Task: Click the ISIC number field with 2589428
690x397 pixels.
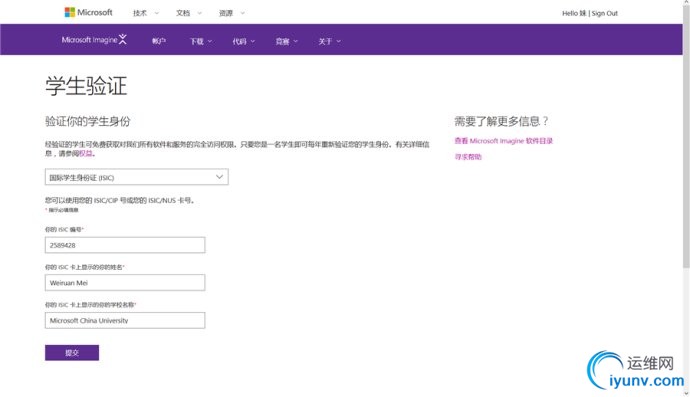Action: [125, 245]
